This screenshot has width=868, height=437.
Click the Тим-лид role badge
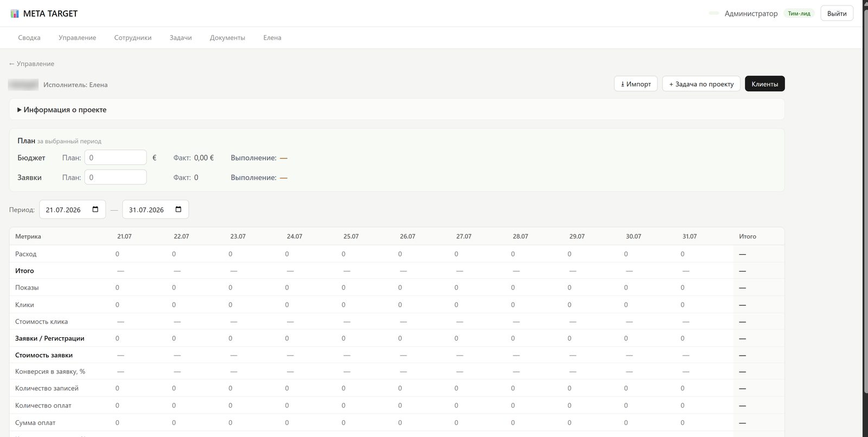[x=799, y=14]
